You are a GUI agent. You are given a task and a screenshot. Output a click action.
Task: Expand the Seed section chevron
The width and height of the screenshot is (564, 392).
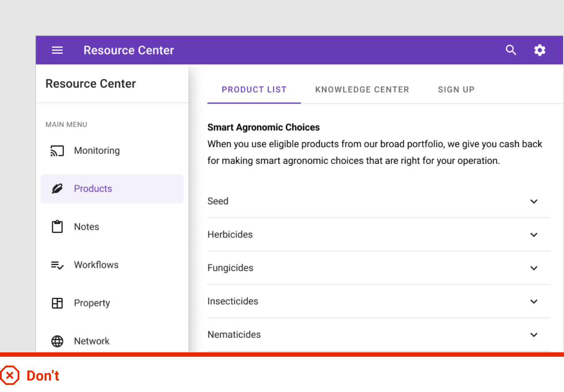[x=534, y=201]
